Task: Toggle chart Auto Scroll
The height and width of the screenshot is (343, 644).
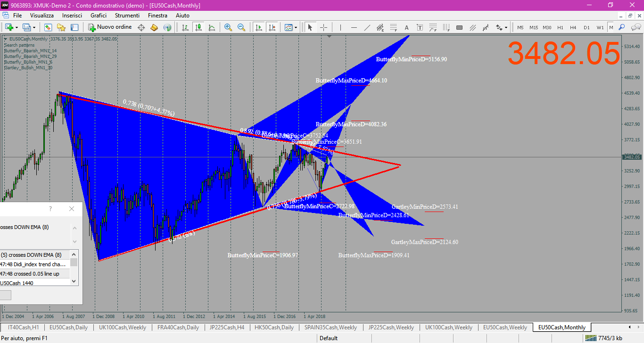Action: (258, 27)
